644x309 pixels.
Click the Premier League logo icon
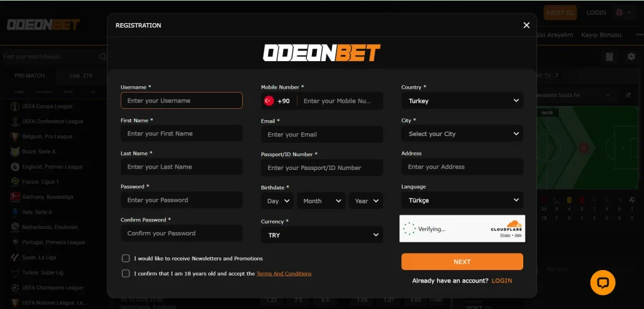pos(15,167)
